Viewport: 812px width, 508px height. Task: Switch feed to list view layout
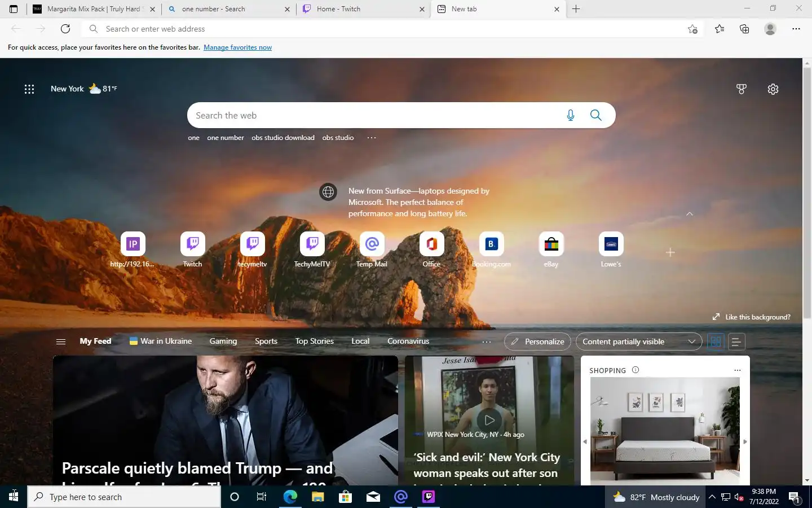[x=736, y=341]
